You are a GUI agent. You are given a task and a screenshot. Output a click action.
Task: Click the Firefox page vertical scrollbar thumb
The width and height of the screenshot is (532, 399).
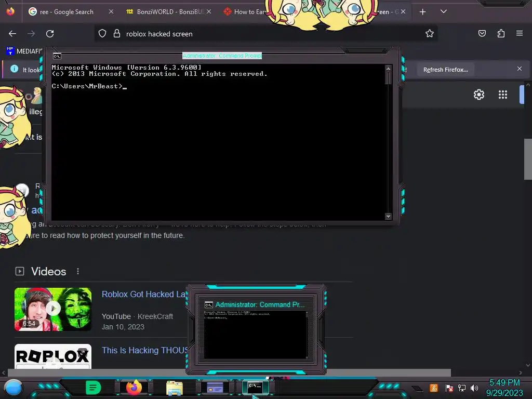tap(528, 159)
